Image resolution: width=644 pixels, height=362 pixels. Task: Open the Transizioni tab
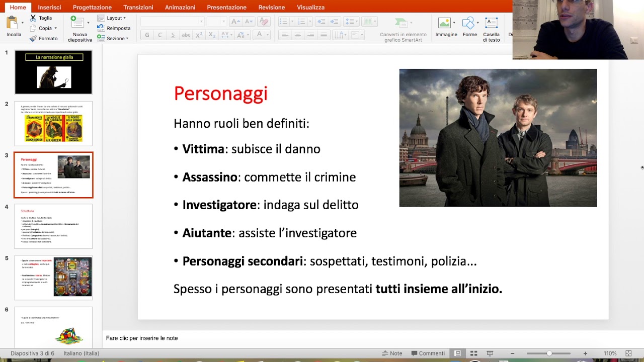click(x=138, y=7)
